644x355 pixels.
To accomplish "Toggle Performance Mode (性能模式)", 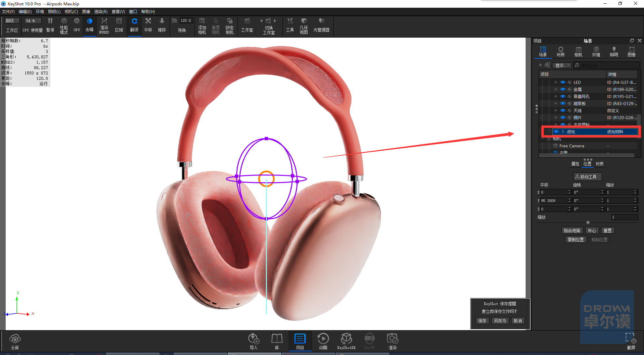I will 64,26.
